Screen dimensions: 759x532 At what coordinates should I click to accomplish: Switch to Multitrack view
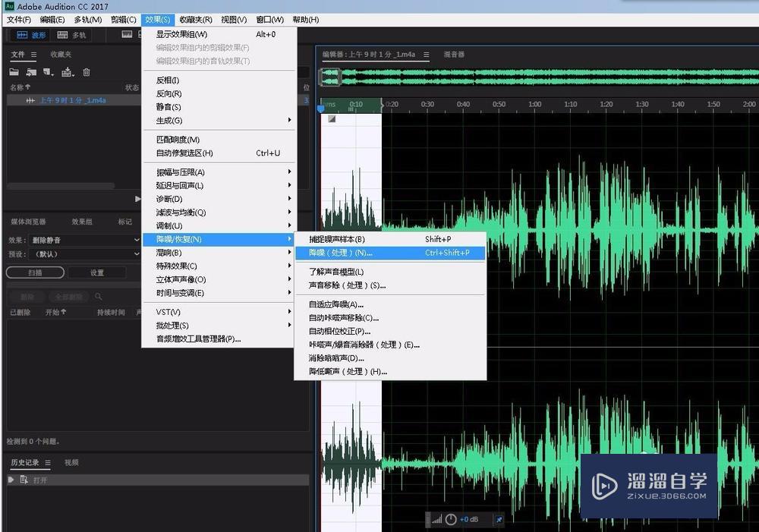point(71,35)
